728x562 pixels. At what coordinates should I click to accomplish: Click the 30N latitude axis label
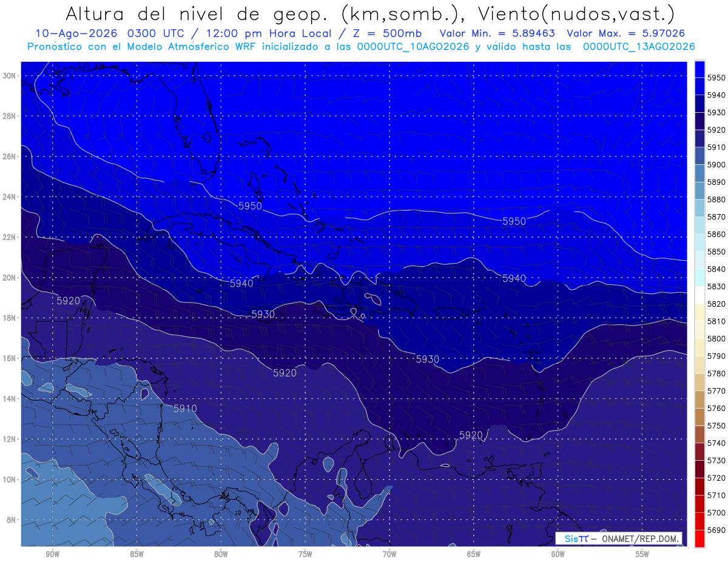(10, 76)
